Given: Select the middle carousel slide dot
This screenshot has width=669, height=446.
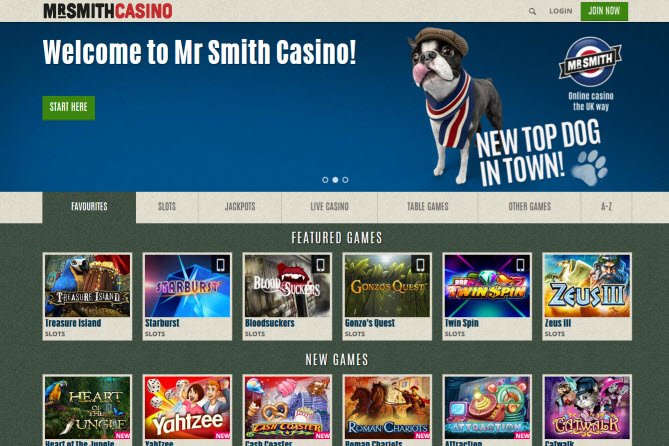Looking at the screenshot, I should 335,180.
